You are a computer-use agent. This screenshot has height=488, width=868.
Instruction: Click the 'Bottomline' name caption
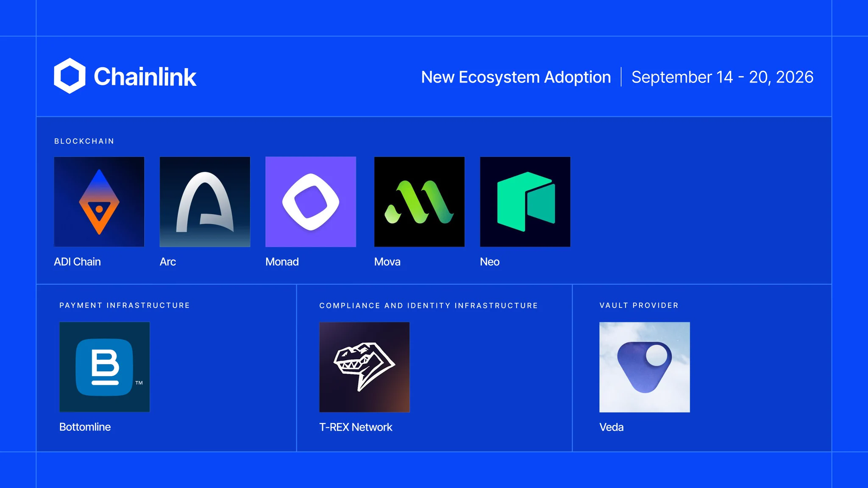[85, 427]
